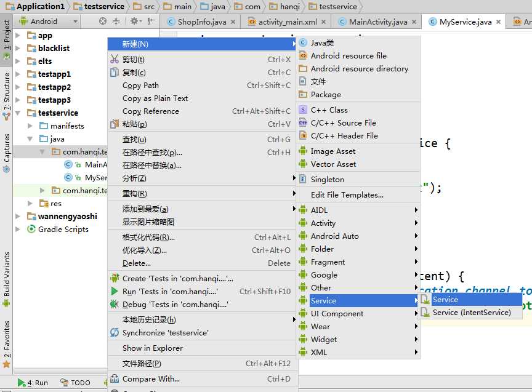Click the hanqi breadcrumb in navigation bar
The height and width of the screenshot is (392, 532).
click(284, 6)
